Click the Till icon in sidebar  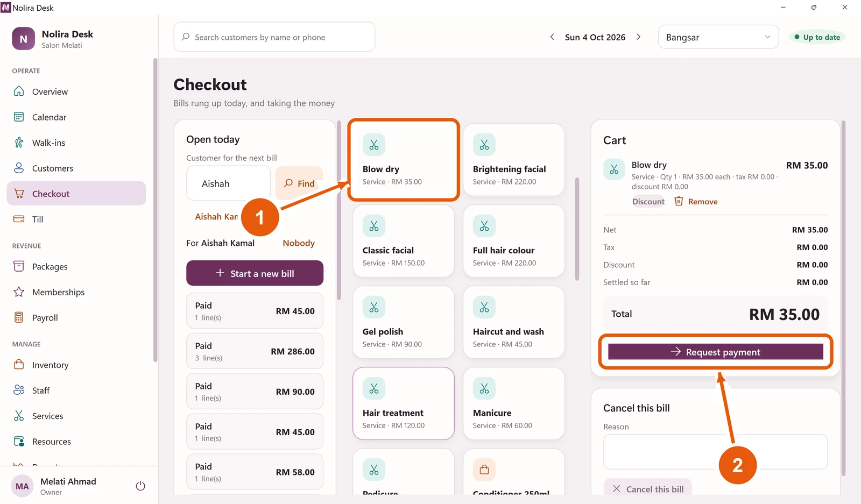click(x=19, y=219)
